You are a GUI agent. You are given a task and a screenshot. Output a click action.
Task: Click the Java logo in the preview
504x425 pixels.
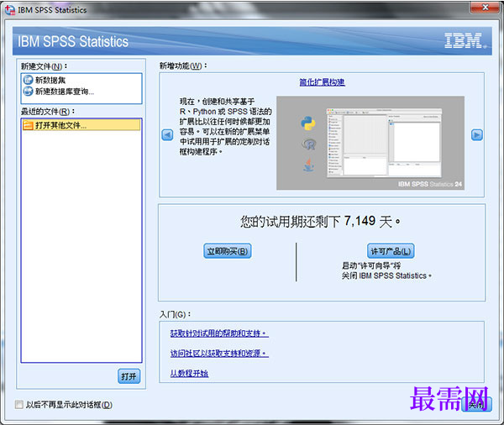(308, 165)
